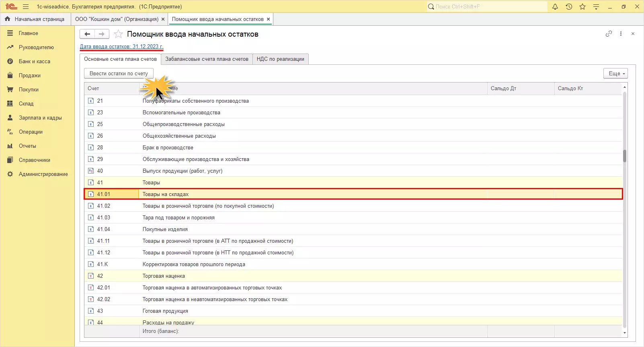Select account row Брак в производстве

(x=353, y=148)
